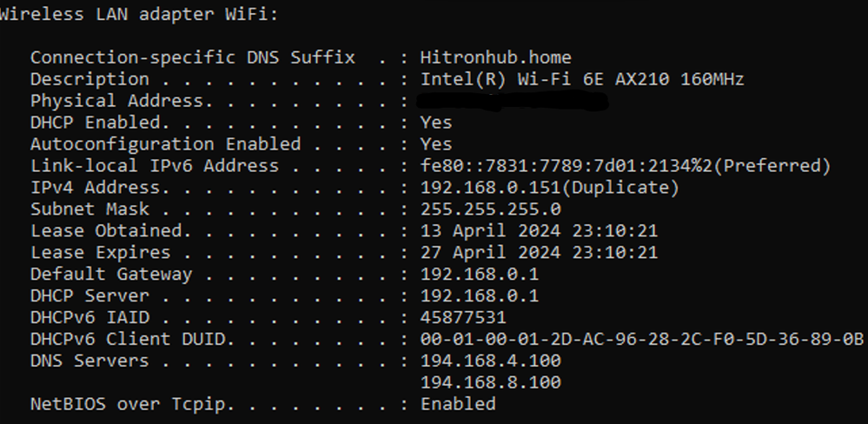
Task: Click the blacked-out Physical Address value
Action: pyautogui.click(x=512, y=102)
